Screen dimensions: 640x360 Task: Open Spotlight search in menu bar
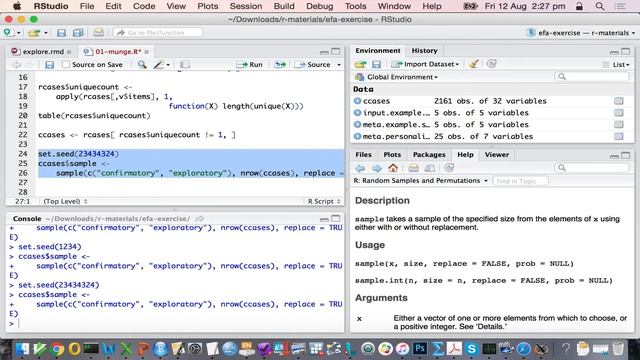click(x=600, y=6)
